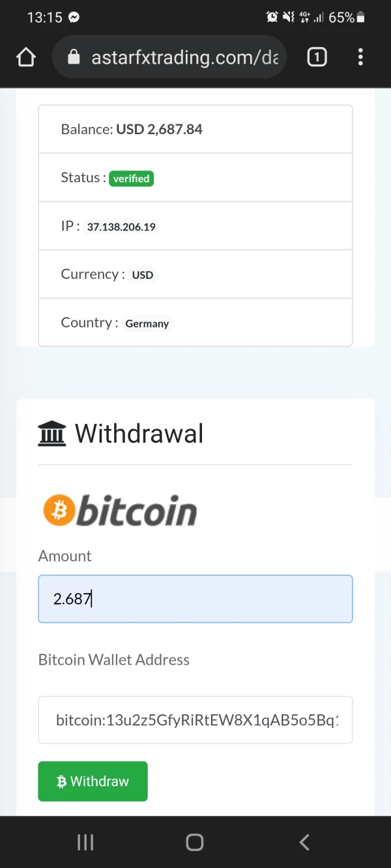Tap the battery indicator in status bar

[x=361, y=18]
